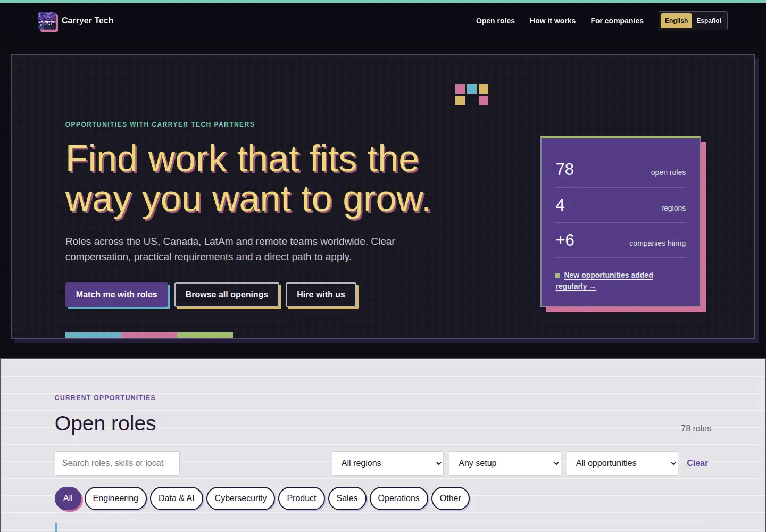This screenshot has height=532, width=766.
Task: Click the +6 companies hiring stat
Action: 620,240
